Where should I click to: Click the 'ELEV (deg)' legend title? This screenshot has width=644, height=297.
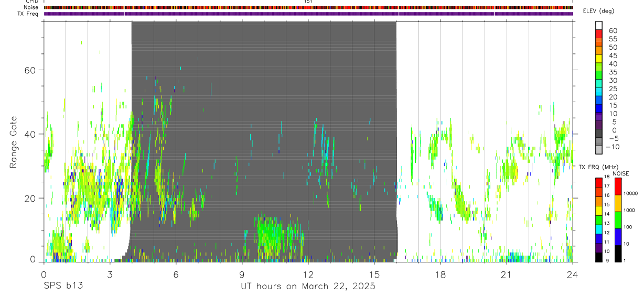(x=598, y=11)
